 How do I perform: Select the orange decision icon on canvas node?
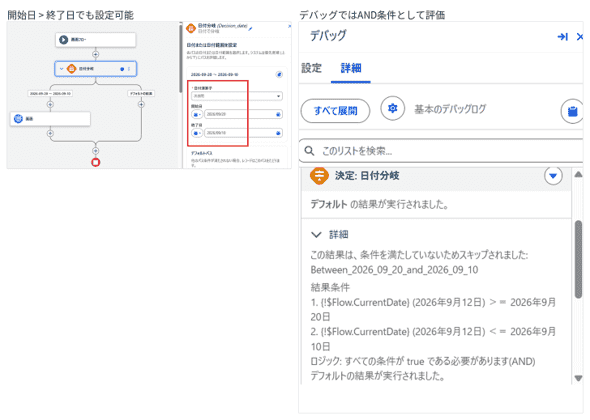pos(71,69)
